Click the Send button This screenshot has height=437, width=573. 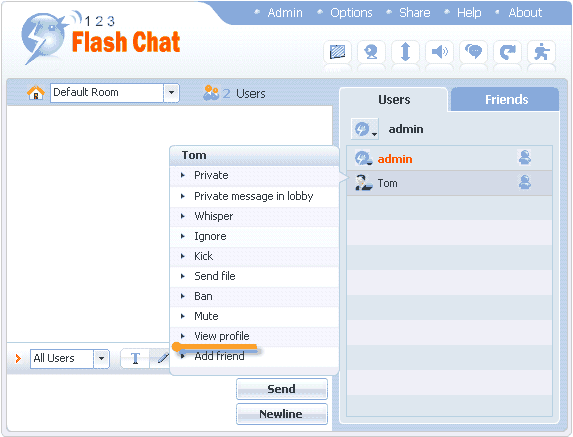(281, 389)
